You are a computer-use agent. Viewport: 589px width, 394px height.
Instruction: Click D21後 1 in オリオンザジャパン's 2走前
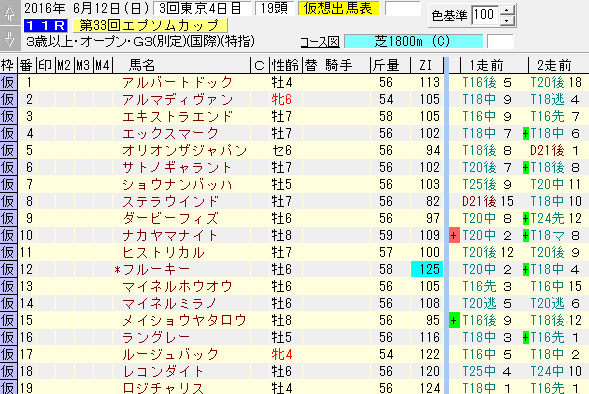coord(555,151)
